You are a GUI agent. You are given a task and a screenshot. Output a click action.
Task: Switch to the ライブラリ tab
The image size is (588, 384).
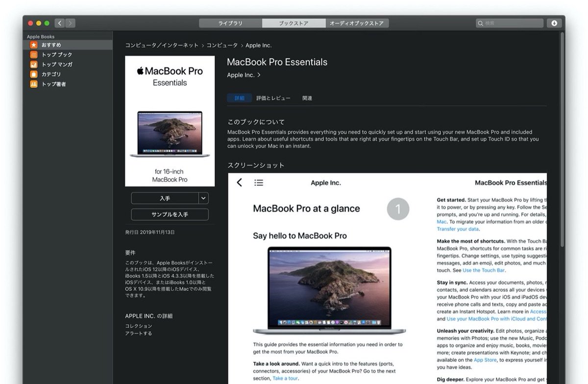230,23
